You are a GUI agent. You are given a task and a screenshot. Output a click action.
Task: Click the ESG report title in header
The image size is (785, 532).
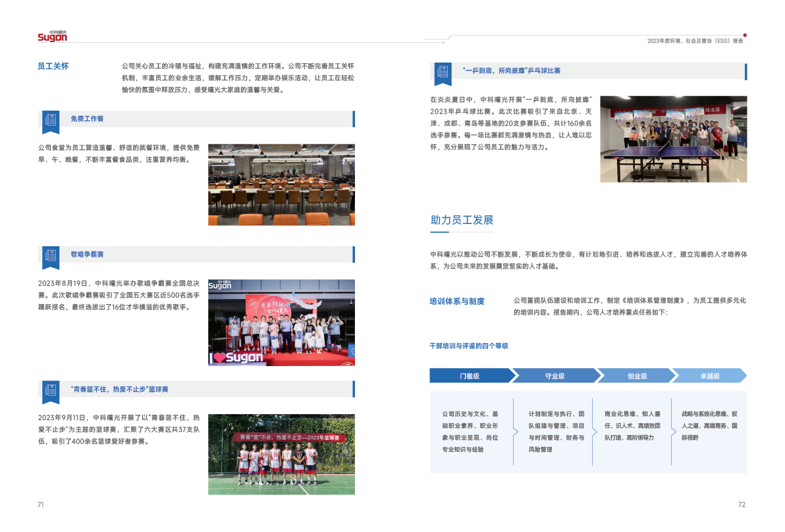coord(694,41)
